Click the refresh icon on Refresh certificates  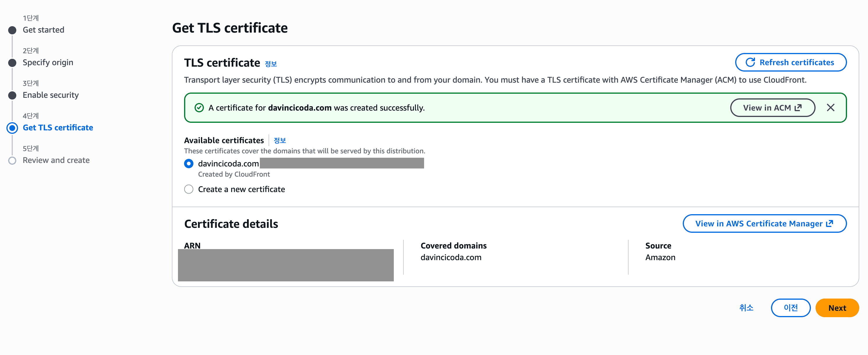pos(751,62)
